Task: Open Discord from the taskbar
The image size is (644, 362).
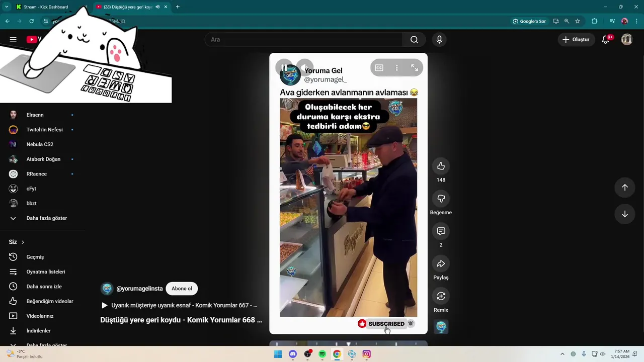Action: [293, 354]
